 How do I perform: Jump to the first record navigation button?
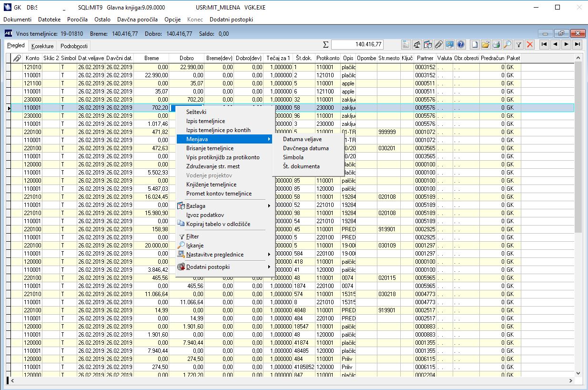tap(544, 44)
